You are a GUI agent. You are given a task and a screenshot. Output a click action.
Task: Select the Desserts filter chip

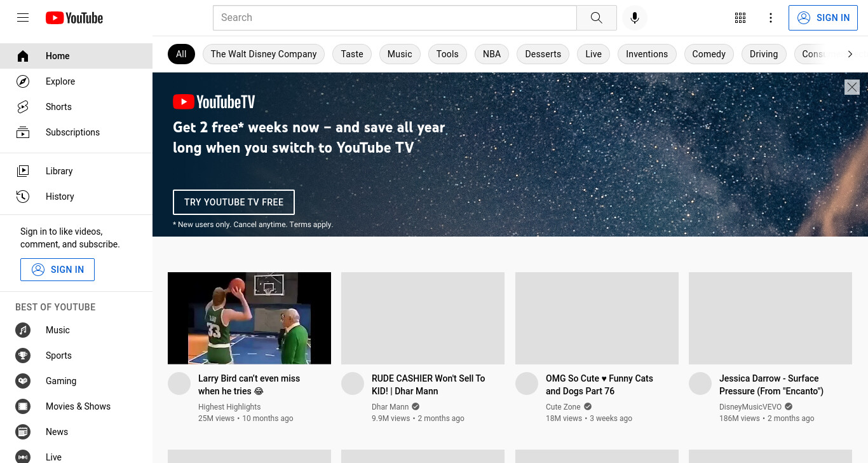543,54
